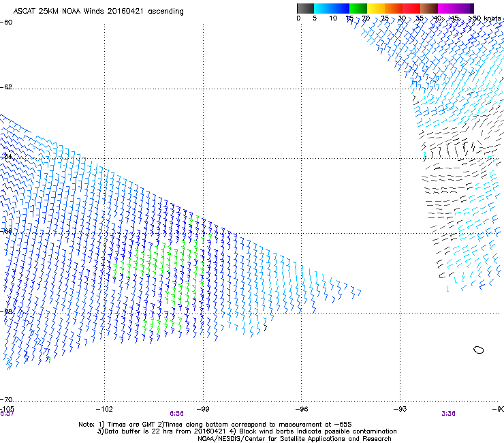Screen dimensions: 504x443
Task: Click the purple time stamp '8:57'
Action: [x=7, y=414]
